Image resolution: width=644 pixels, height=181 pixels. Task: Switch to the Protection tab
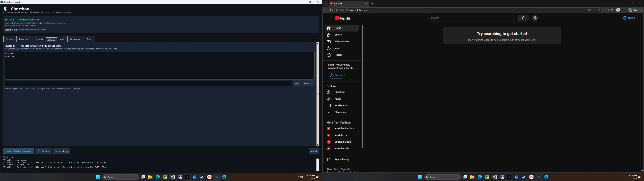pos(24,39)
